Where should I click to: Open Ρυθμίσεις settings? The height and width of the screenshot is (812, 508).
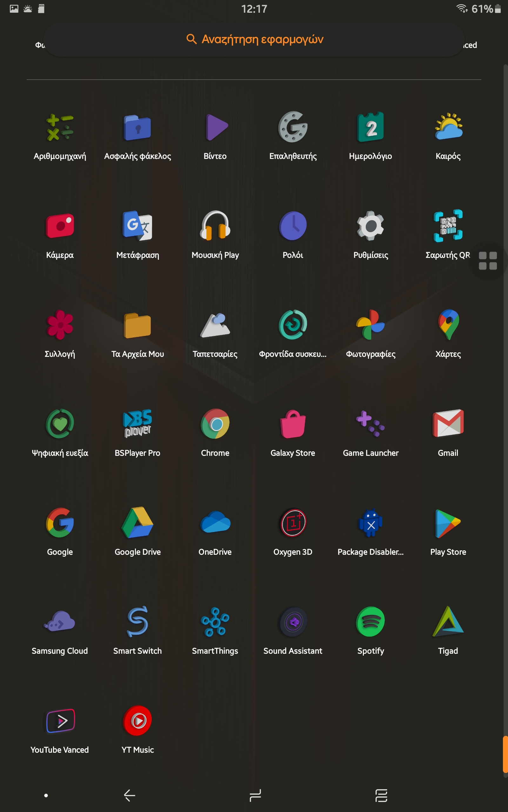(371, 226)
